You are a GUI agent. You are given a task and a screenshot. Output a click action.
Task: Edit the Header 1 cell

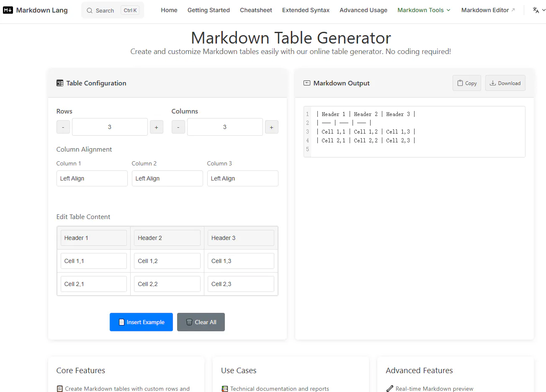pos(94,238)
